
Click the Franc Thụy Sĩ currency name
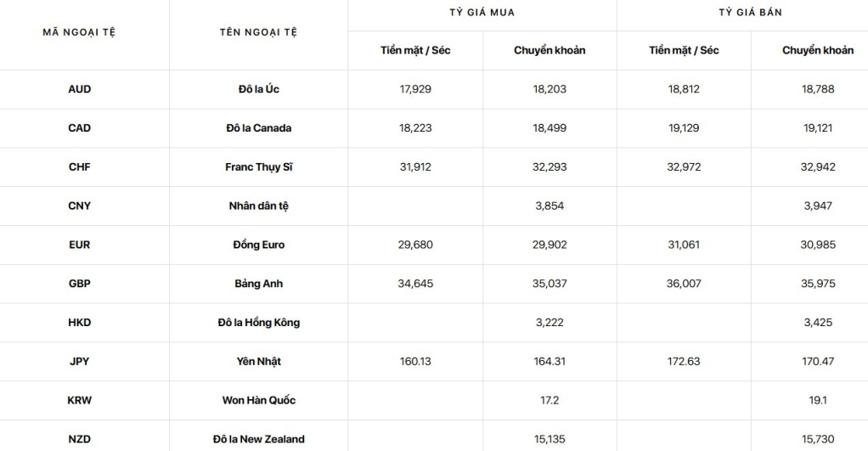tap(258, 167)
